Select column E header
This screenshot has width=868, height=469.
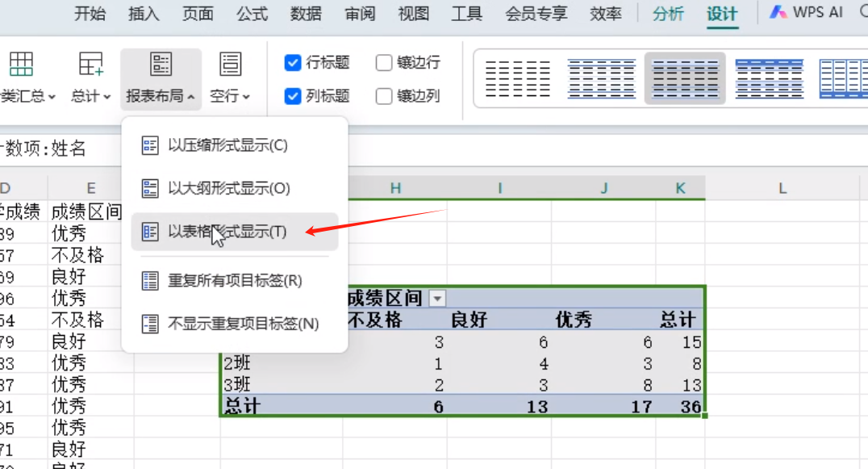coord(91,188)
